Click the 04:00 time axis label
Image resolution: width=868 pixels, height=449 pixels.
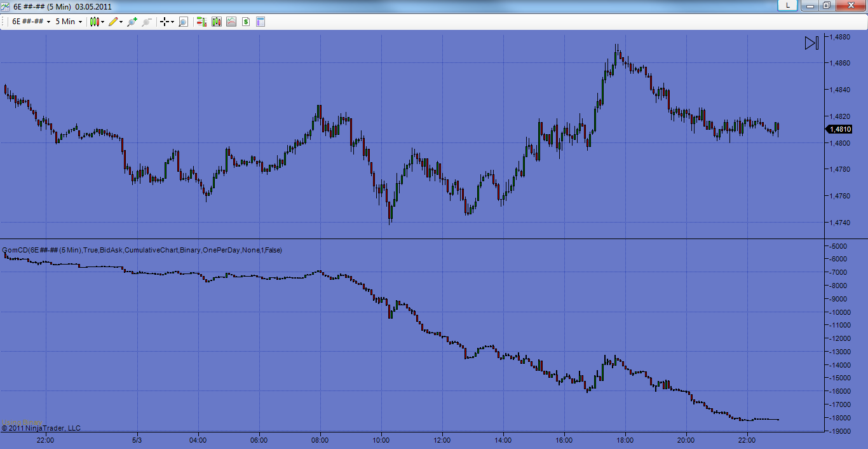[x=198, y=439]
